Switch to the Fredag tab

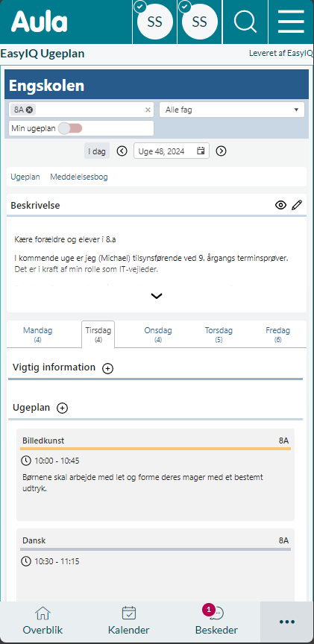(x=278, y=335)
